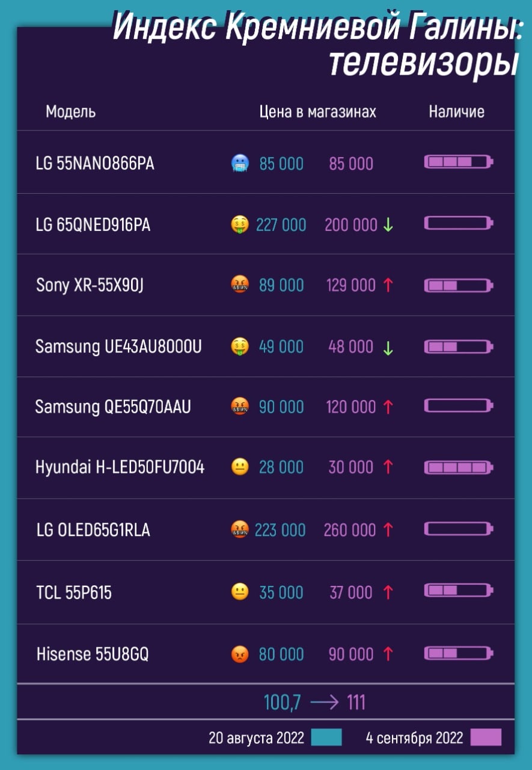Viewport: 532px width, 770px height.
Task: Click the price 223 000 for LG OLED65G1RLA
Action: tap(280, 530)
